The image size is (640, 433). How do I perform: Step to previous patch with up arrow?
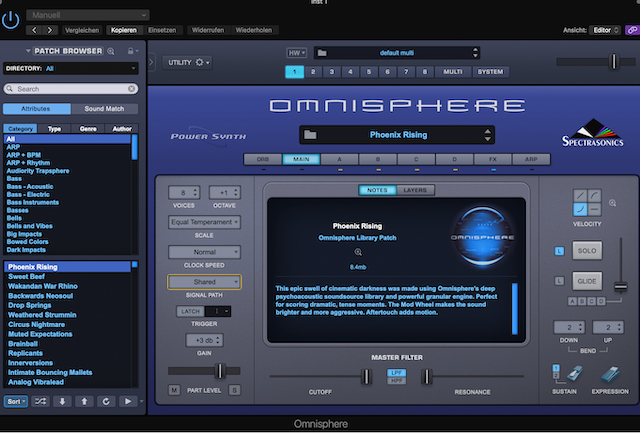[84, 401]
